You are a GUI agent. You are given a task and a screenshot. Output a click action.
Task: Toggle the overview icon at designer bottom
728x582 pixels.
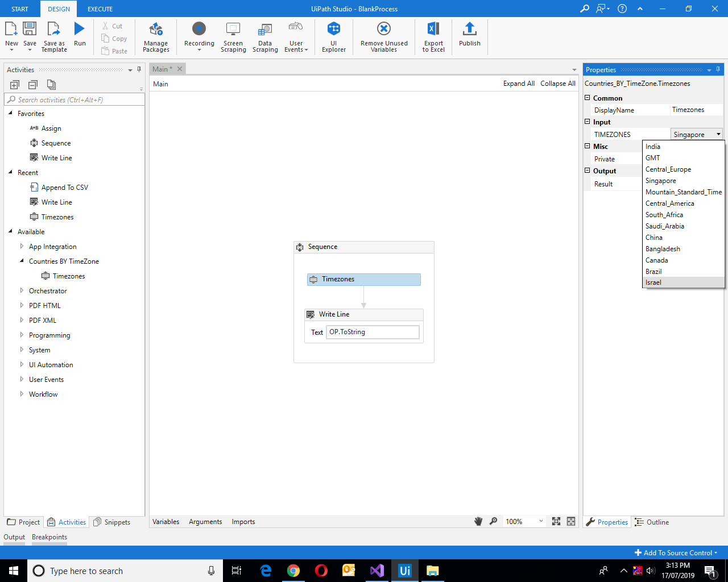tap(571, 521)
